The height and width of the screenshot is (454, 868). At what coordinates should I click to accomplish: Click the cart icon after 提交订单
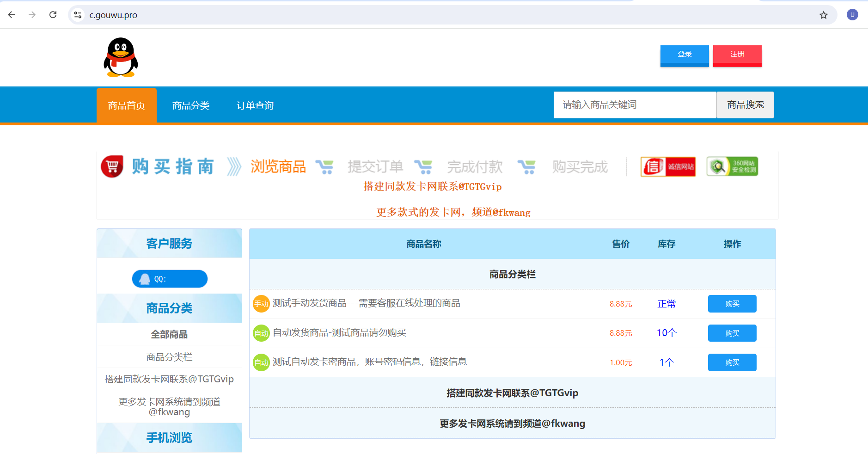(x=423, y=167)
